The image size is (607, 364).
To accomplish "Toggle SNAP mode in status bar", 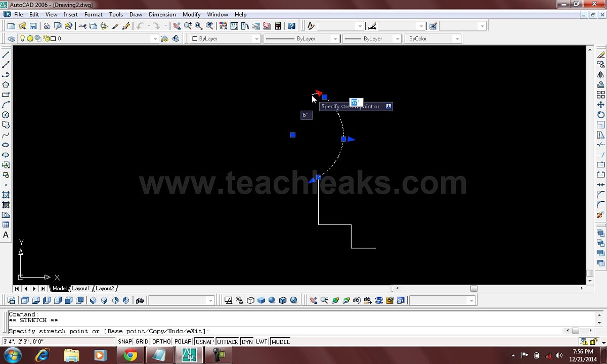I will tap(125, 342).
